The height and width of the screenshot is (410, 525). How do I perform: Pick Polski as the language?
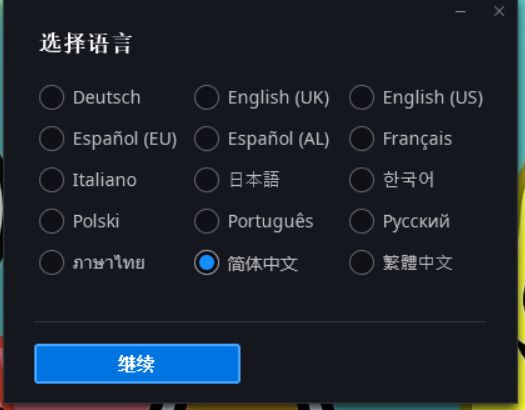point(52,221)
